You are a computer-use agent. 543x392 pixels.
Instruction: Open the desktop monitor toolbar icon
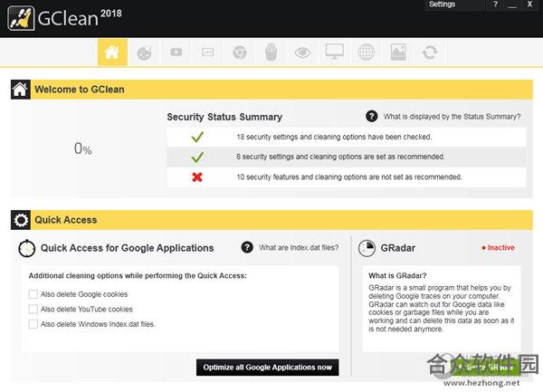click(335, 53)
